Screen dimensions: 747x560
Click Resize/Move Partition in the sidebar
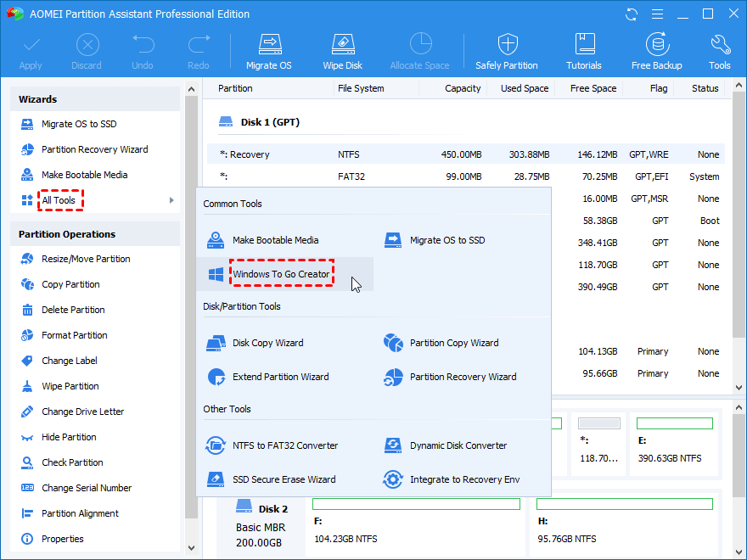coord(86,259)
